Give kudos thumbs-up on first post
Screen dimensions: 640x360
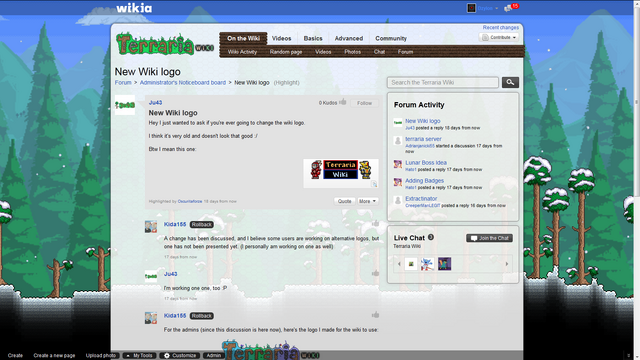pos(342,102)
